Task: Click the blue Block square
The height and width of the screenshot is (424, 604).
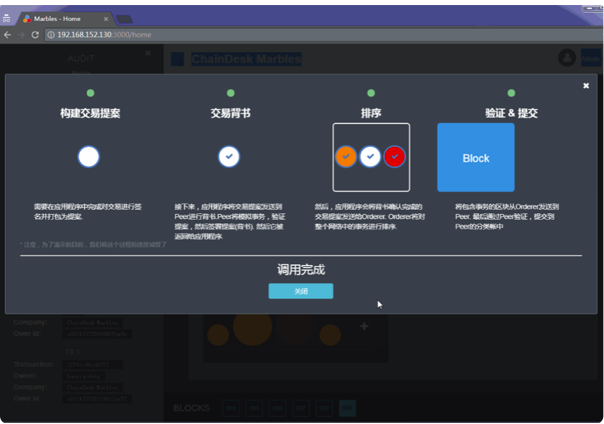Action: 476,158
